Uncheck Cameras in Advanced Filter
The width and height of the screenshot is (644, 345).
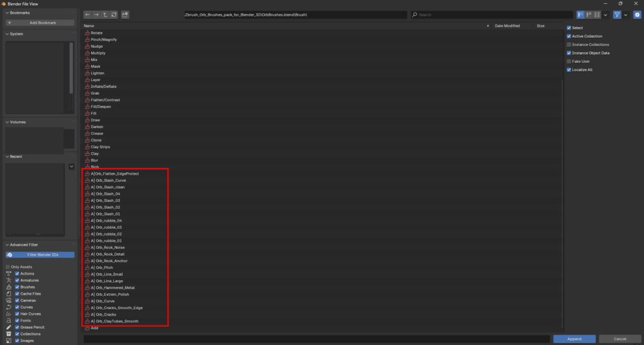[x=17, y=300]
